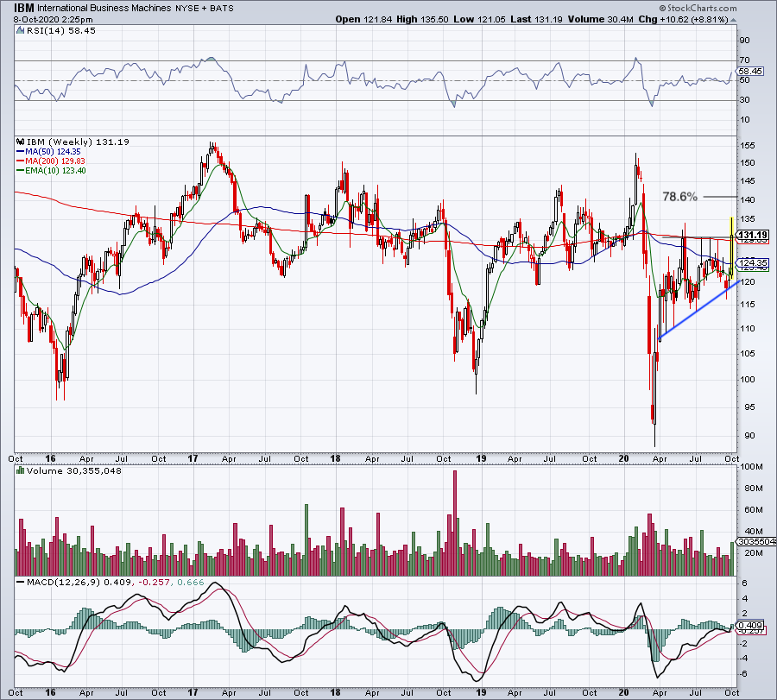Click the 155 price axis label
Screen dimensions: 777x700
click(748, 146)
